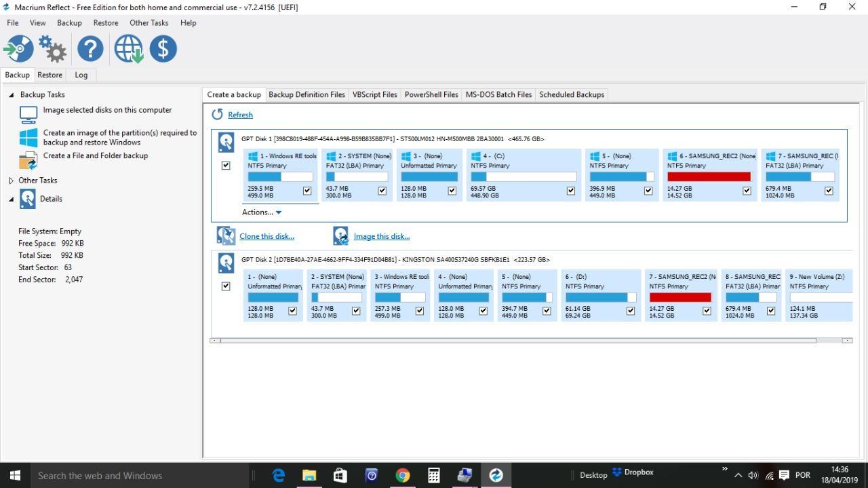Click Create an image of partitions for Windows
The image size is (868, 488).
click(x=120, y=137)
